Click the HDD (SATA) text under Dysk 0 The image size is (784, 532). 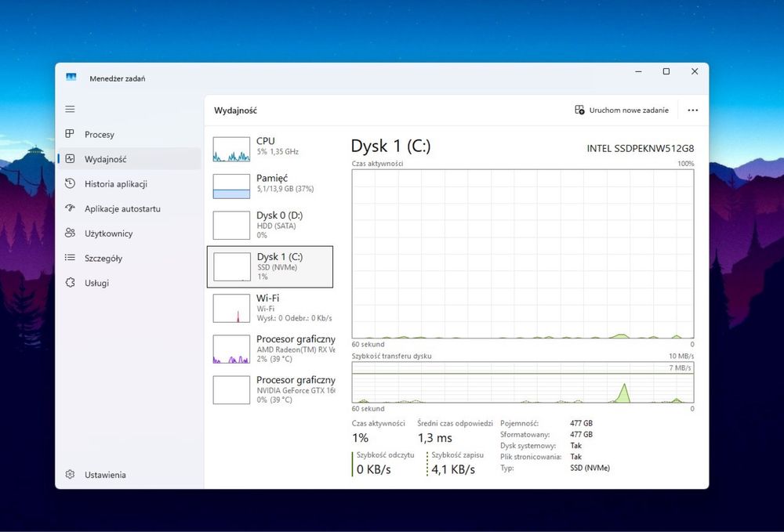point(276,226)
